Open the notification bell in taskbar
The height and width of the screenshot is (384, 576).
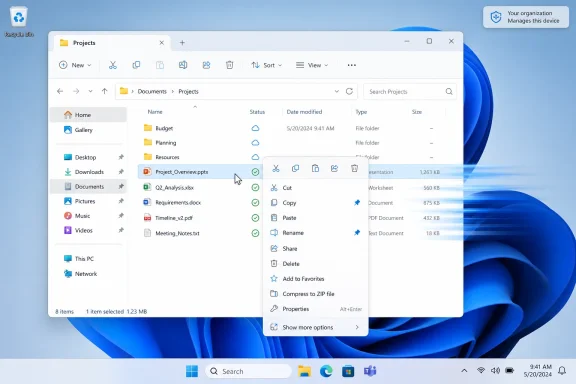[562, 371]
